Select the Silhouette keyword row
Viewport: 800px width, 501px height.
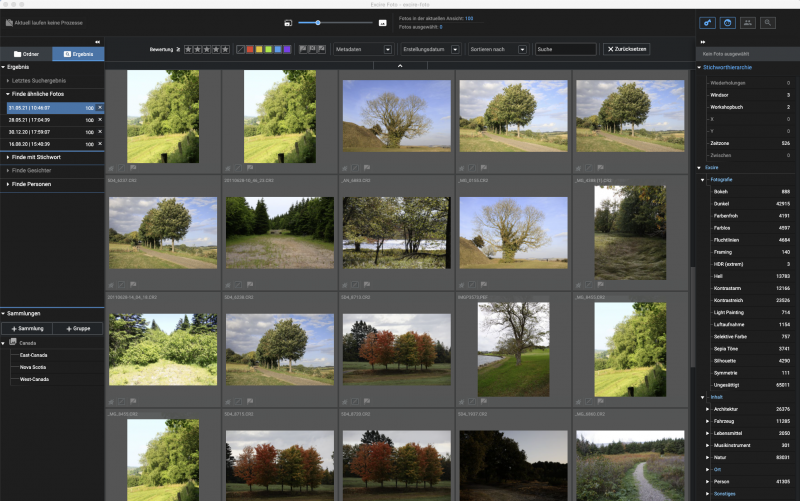click(751, 361)
